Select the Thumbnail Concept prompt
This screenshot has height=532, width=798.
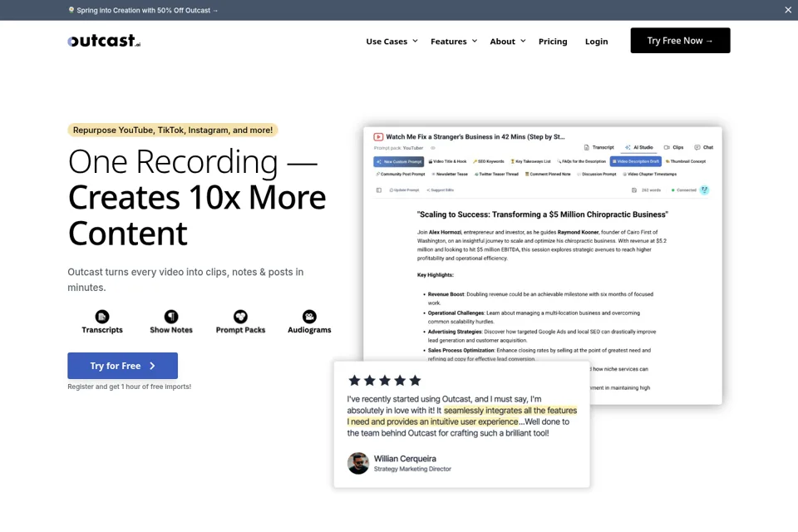[x=686, y=161]
